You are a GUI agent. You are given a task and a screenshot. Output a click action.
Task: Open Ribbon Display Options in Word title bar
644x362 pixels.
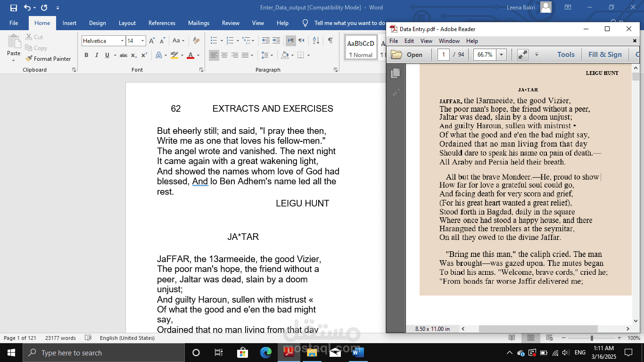click(x=568, y=8)
